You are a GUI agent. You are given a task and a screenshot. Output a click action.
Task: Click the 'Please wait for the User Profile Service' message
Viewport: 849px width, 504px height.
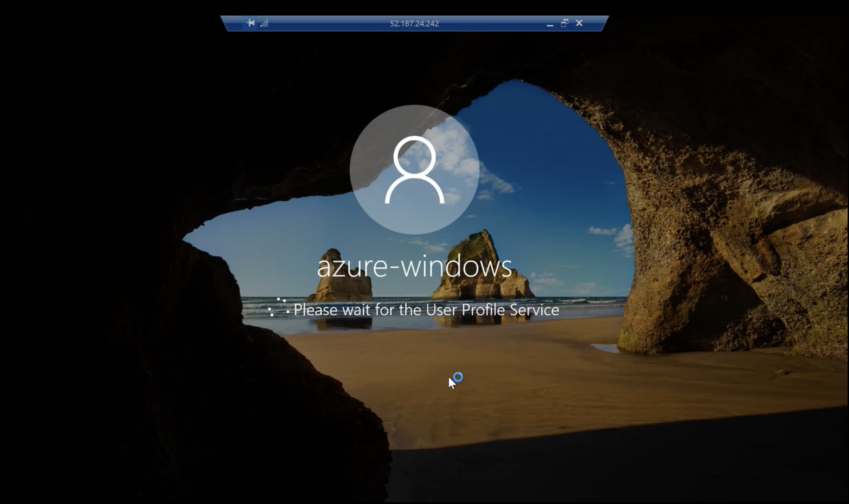[x=426, y=310]
